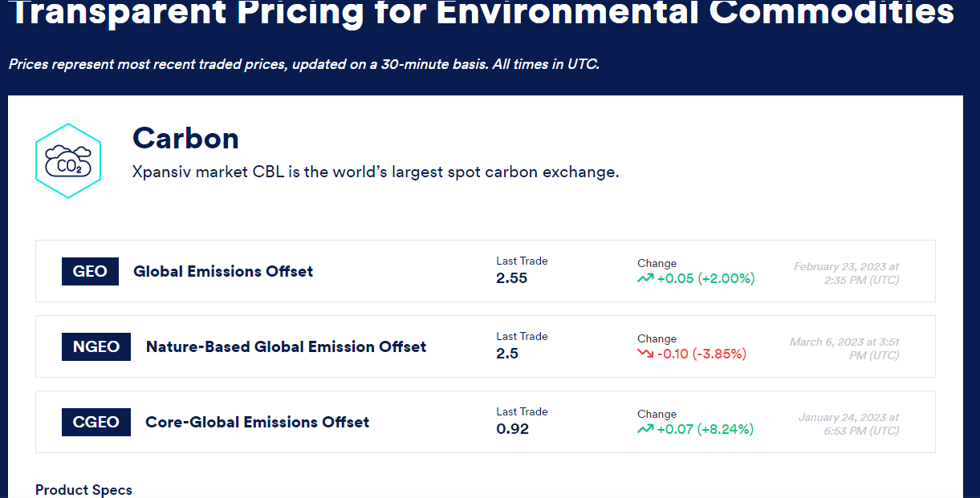Click NGEO change value -0.10 (-3.85%)
Viewport: 980px width, 498px height.
pos(701,354)
